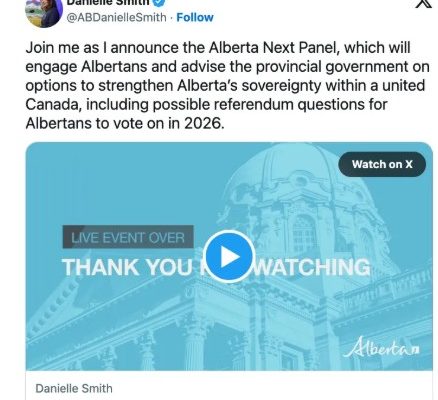Select the Danielle Smith caption below video
Image resolution: width=438 pixels, height=400 pixels.
(74, 389)
